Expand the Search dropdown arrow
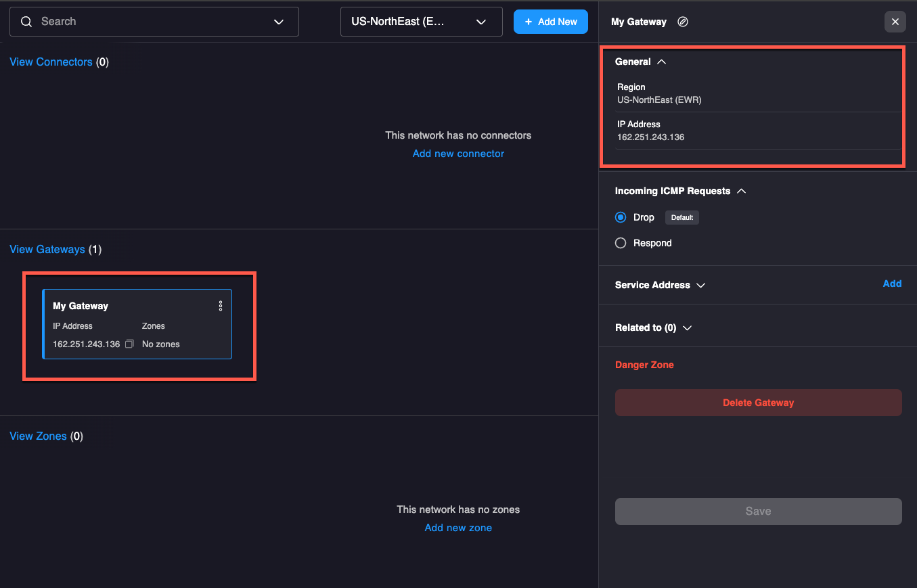The width and height of the screenshot is (917, 588). pyautogui.click(x=278, y=22)
